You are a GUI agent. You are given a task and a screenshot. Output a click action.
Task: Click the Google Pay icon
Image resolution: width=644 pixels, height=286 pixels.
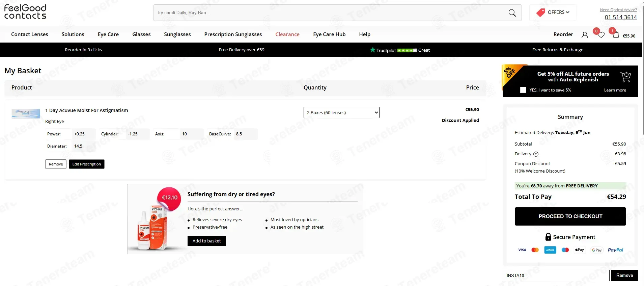pos(596,250)
